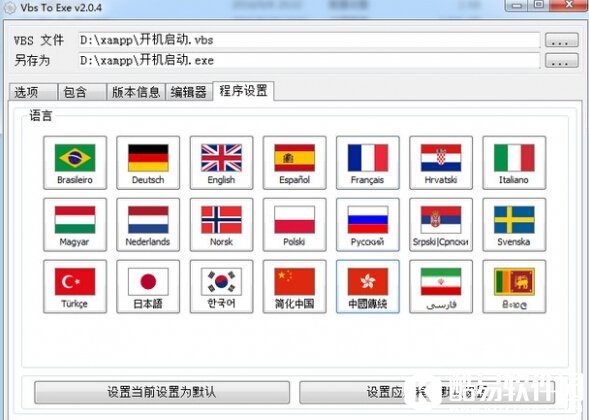Viewport: 589px width, 420px height.
Task: Click the 另存为 exe path field
Action: click(309, 60)
